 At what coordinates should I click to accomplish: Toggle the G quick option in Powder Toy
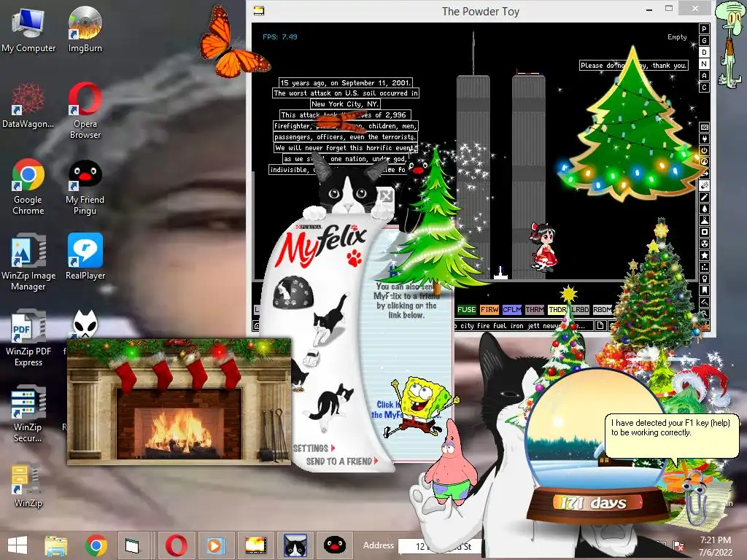click(x=704, y=41)
